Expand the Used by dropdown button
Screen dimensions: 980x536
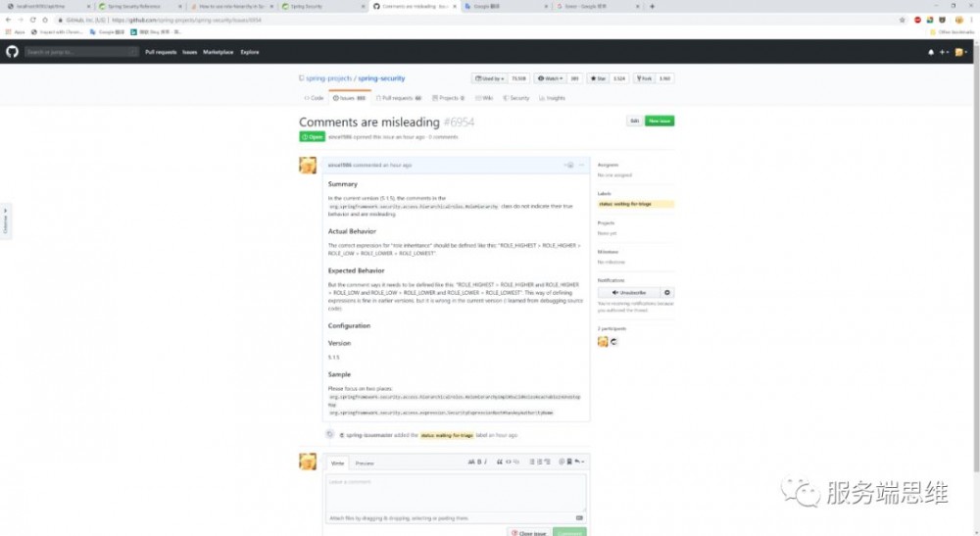tap(489, 78)
